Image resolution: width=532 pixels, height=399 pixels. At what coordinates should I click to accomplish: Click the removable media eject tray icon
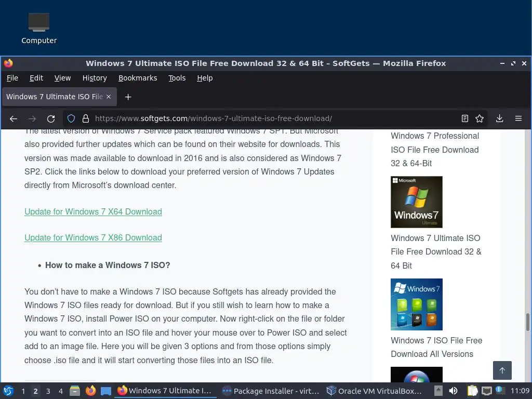[x=438, y=391]
